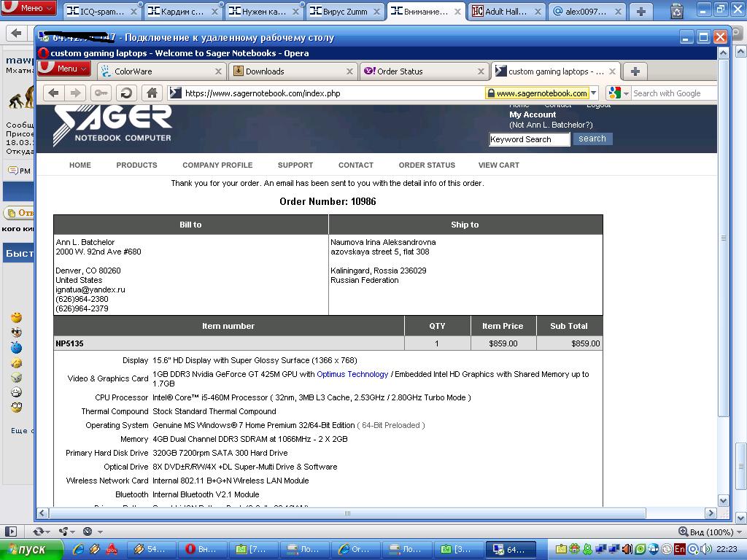This screenshot has height=560, width=747.
Task: Click the yellow padlock security badge
Action: point(537,93)
